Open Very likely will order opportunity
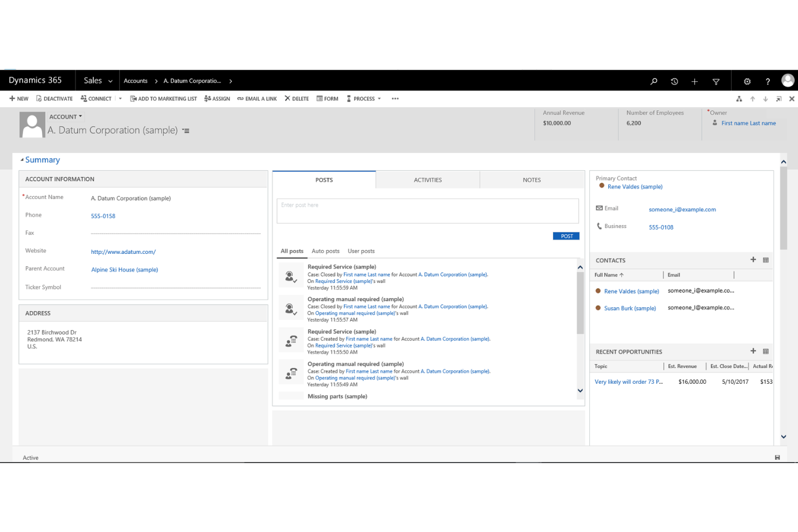The image size is (798, 532). [629, 382]
